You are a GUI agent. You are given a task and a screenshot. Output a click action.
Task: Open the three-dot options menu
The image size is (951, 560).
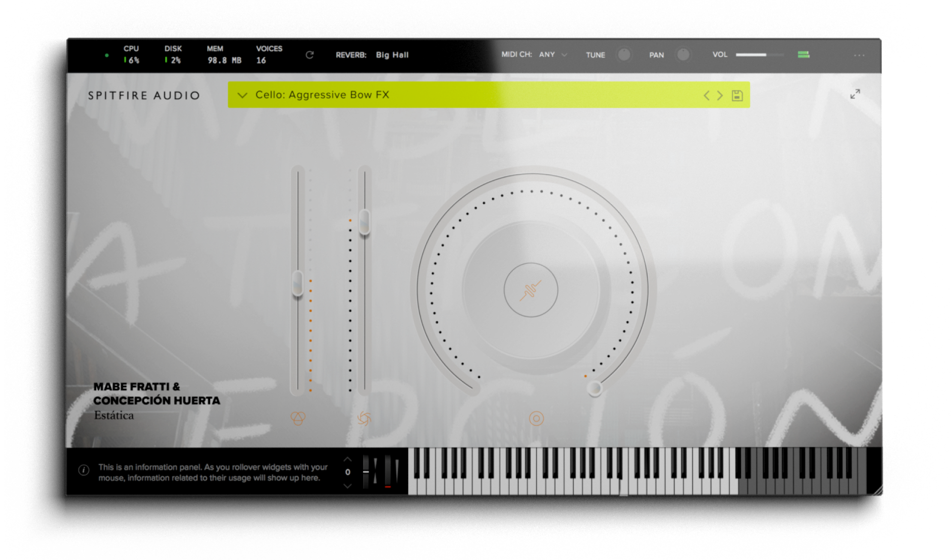(x=859, y=55)
